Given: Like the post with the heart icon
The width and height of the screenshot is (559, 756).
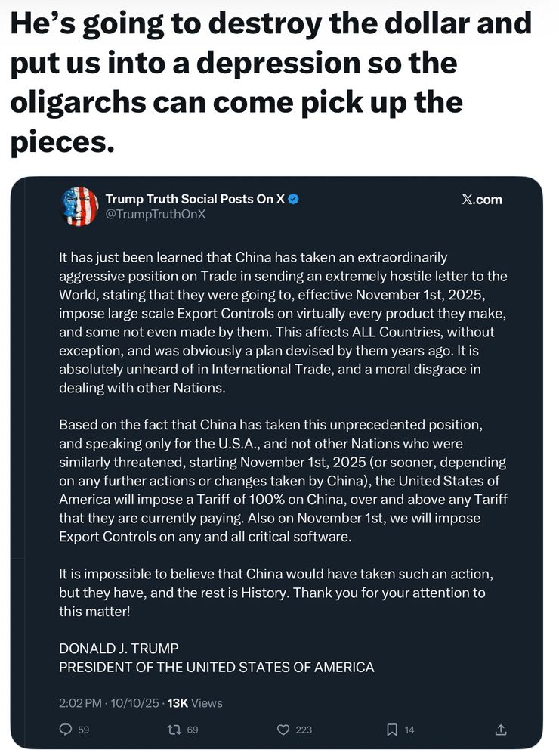Looking at the screenshot, I should 283,730.
